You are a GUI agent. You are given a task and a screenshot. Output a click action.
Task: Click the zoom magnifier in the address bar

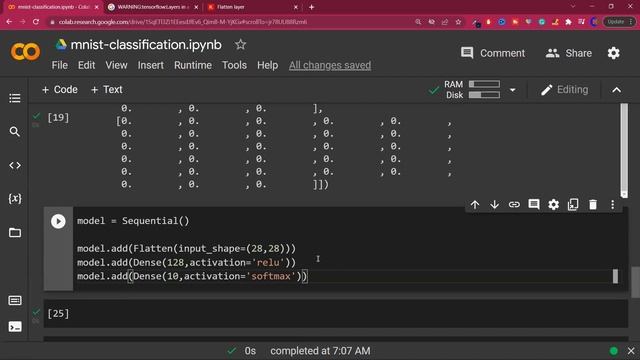[418, 22]
